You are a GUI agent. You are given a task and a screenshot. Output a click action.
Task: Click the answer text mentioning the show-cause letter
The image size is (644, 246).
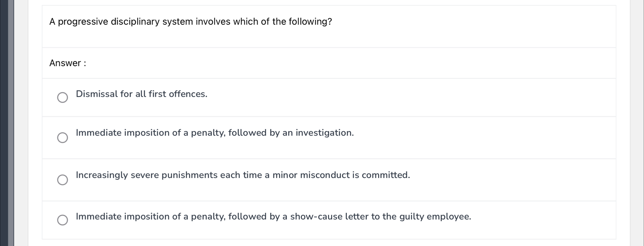click(x=273, y=217)
